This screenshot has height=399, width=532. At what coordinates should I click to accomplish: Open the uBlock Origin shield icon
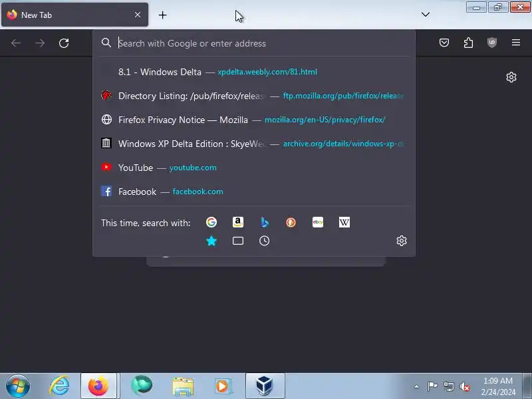[x=492, y=43]
